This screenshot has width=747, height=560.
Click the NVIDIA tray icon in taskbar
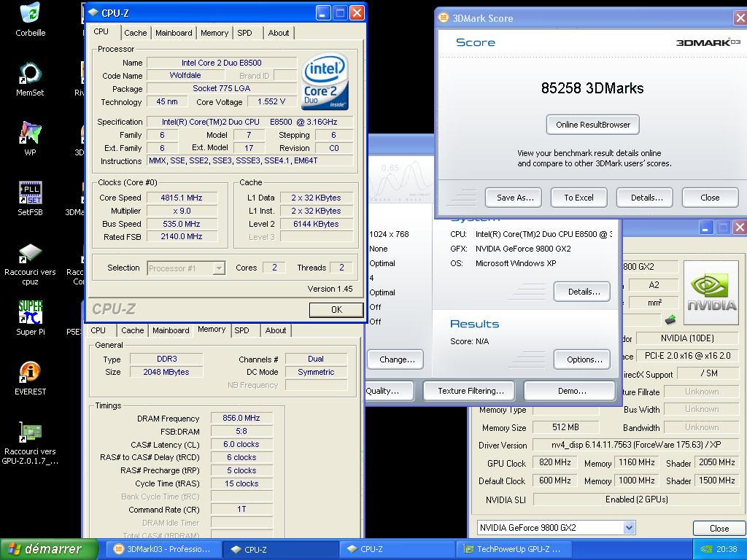coord(705,549)
